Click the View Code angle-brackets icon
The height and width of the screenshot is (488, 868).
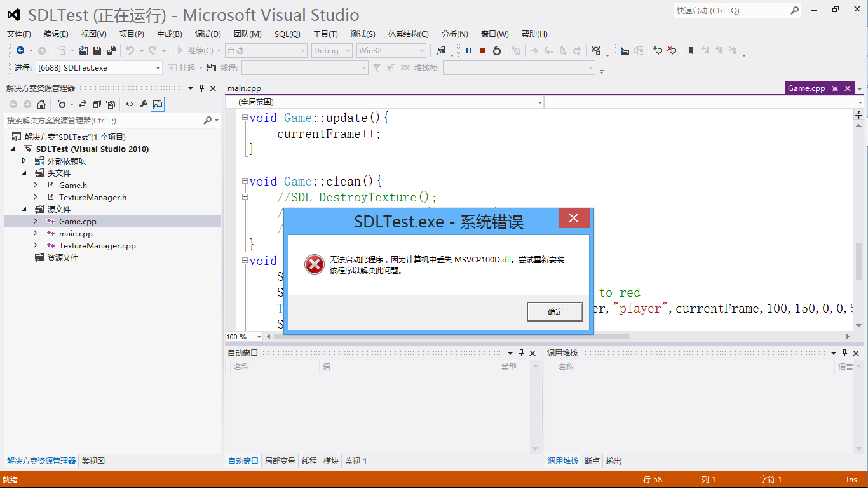[x=130, y=104]
